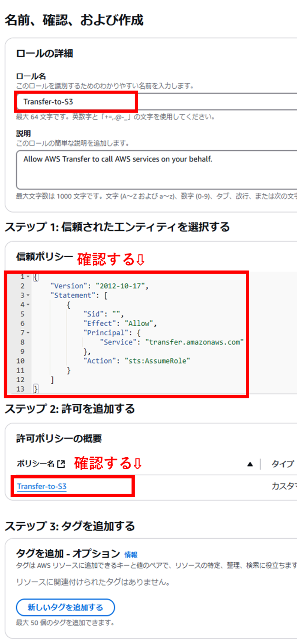Open the 情報 link next to タグを追加
Viewport: 297px width, 644px height.
131,555
